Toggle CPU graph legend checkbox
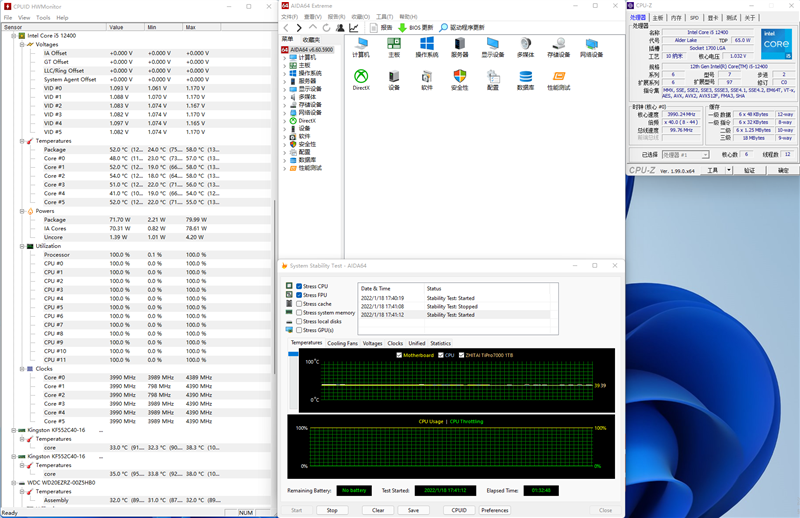The image size is (800, 518). (x=441, y=355)
